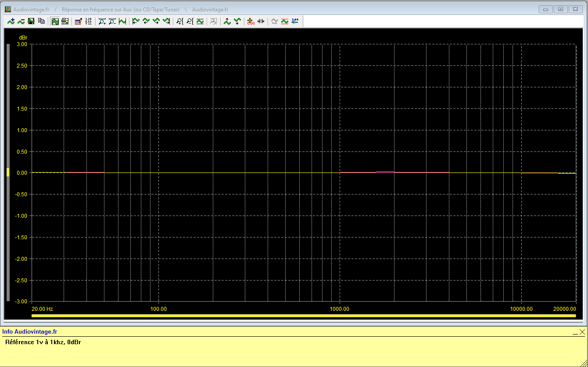Click the -3.00 y-axis label
This screenshot has width=588, height=367.
pos(21,302)
